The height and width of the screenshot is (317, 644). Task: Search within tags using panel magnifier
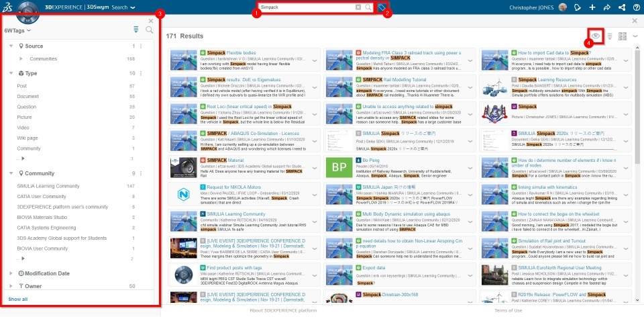click(150, 30)
